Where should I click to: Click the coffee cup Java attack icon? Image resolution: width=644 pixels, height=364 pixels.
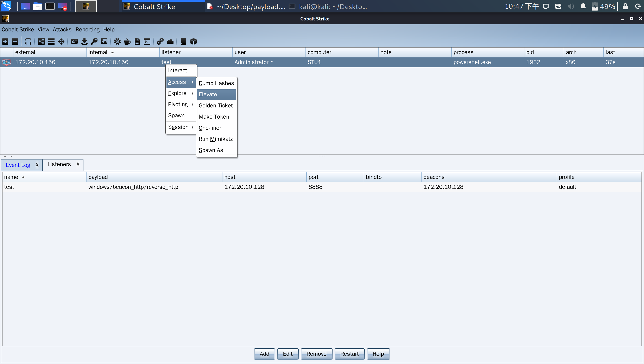[x=127, y=42]
